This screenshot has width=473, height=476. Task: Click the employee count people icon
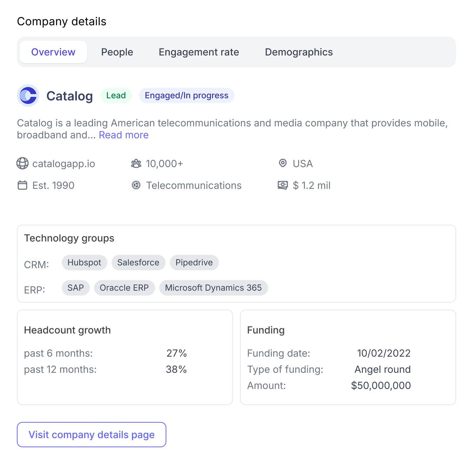coord(136,164)
